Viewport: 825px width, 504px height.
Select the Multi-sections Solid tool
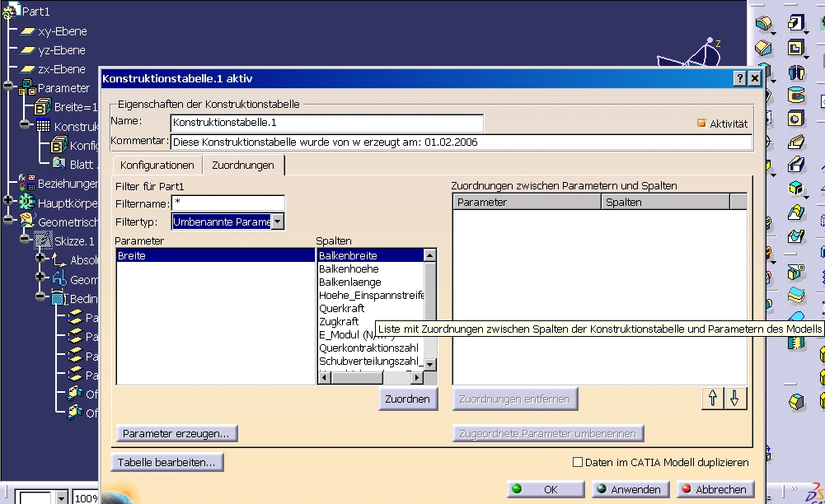coord(795,212)
